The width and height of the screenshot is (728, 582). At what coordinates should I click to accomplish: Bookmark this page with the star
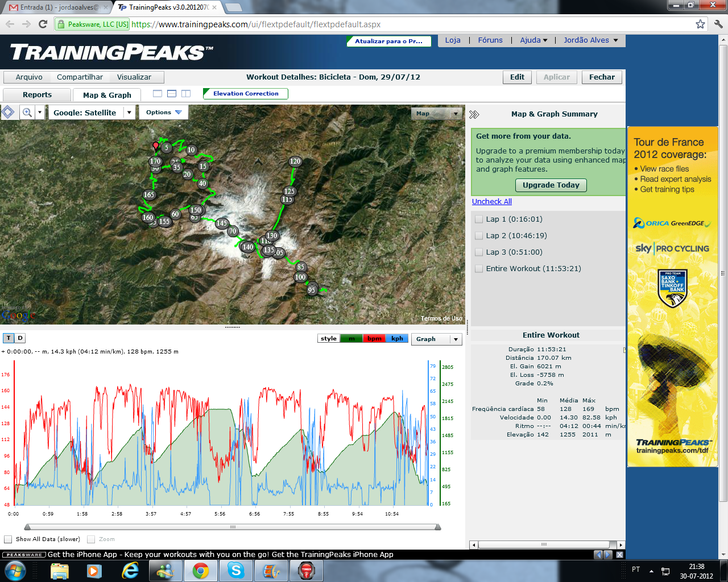tap(700, 24)
